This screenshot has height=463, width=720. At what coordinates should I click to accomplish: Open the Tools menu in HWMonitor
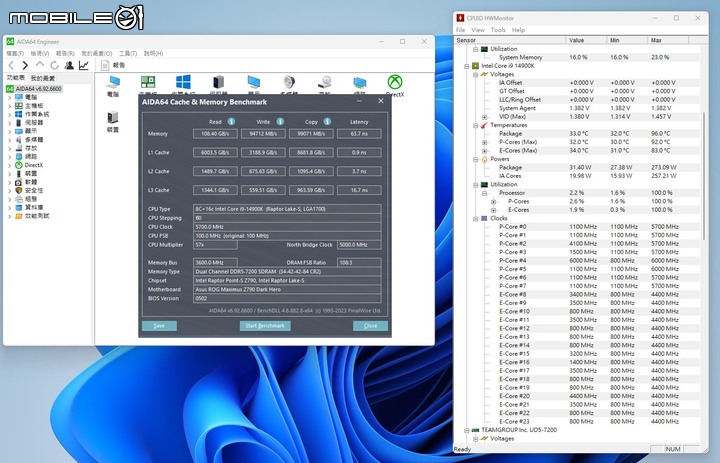498,30
